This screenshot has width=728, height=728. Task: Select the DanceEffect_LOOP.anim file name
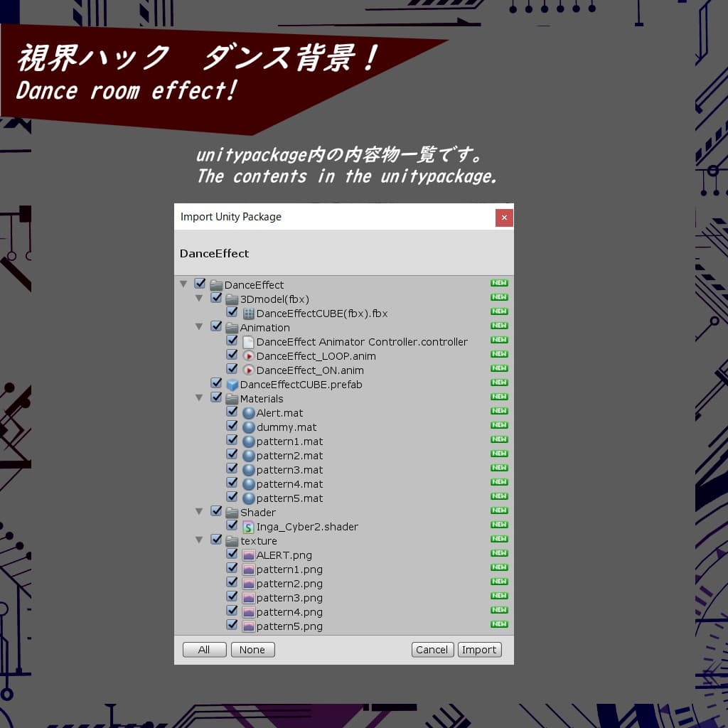(x=316, y=356)
